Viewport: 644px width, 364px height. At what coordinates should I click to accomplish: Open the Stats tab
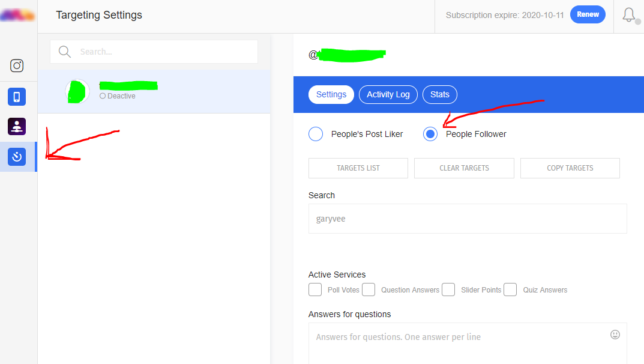click(439, 94)
